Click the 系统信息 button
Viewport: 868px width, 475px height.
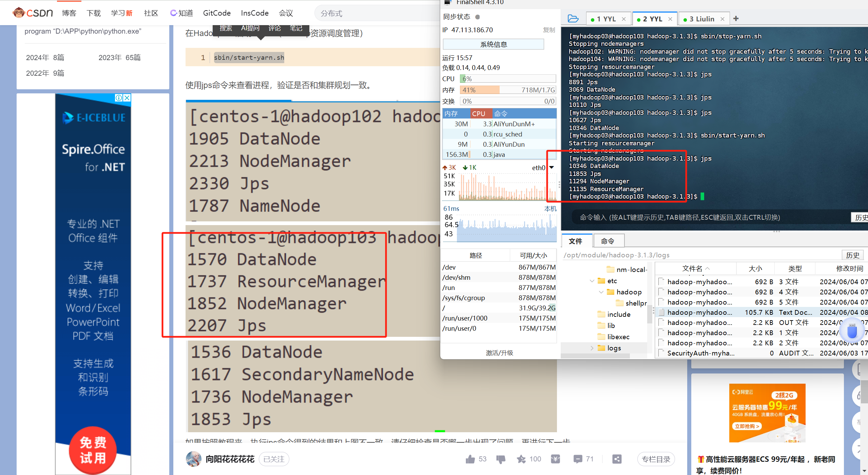(493, 44)
